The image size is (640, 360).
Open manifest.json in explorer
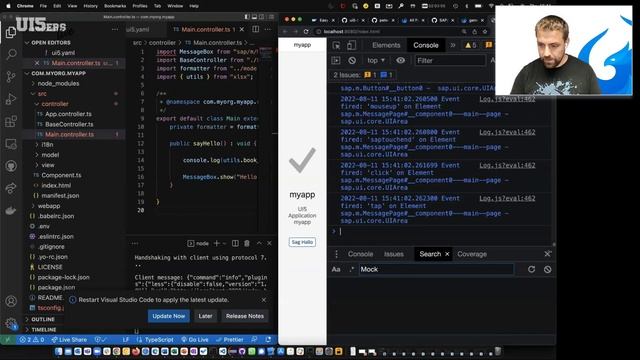[60, 196]
